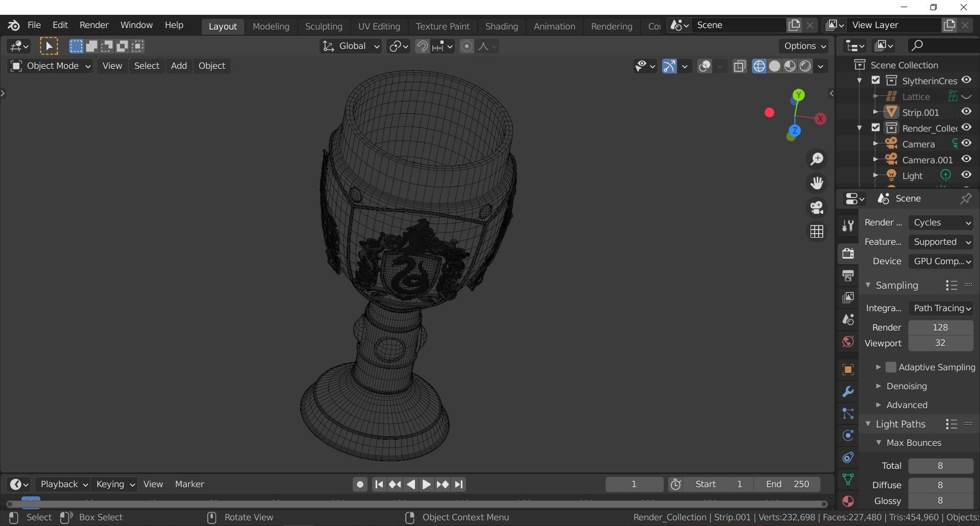Open View Layer properties tab icon

(848, 297)
